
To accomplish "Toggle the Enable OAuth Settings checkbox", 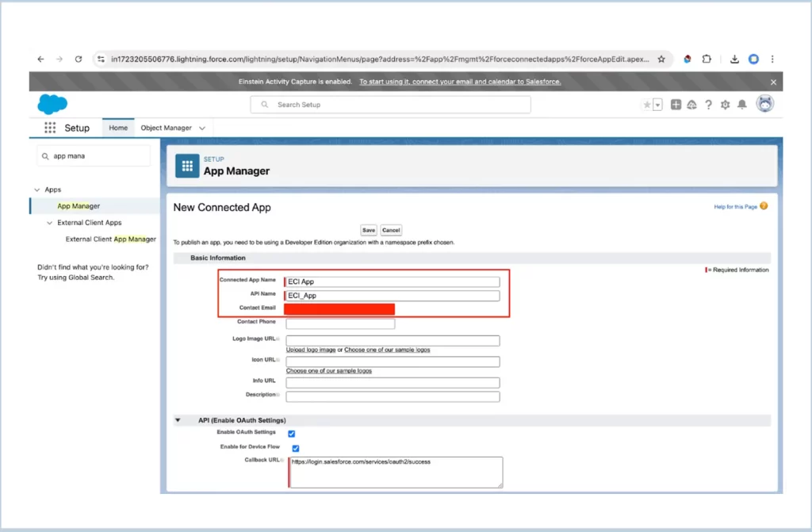I will tap(292, 434).
